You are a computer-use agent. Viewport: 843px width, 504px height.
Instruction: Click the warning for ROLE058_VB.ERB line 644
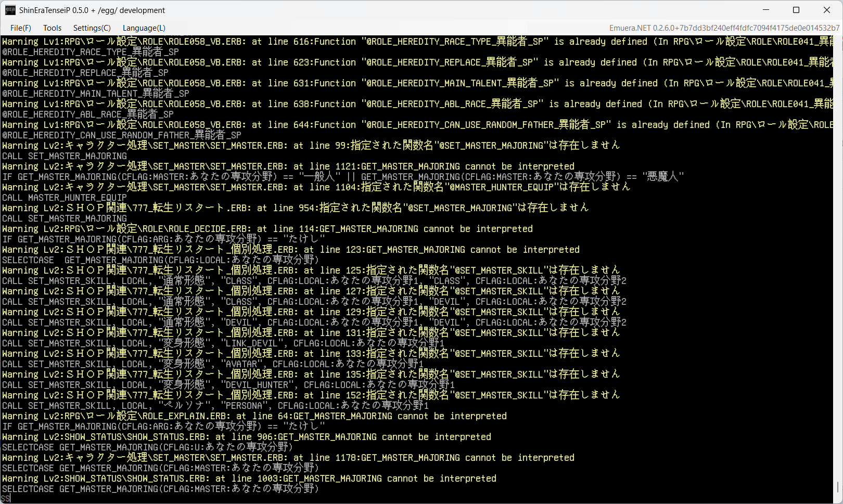tap(417, 125)
